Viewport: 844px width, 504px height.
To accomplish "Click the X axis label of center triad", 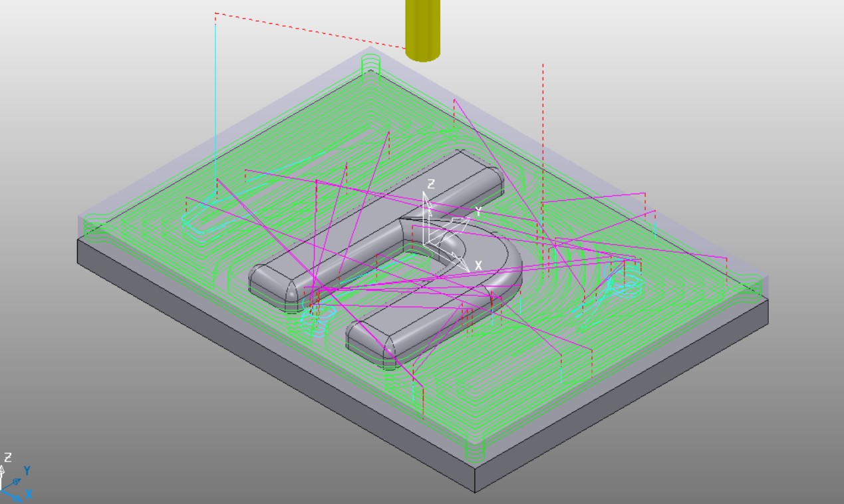I will click(x=478, y=266).
